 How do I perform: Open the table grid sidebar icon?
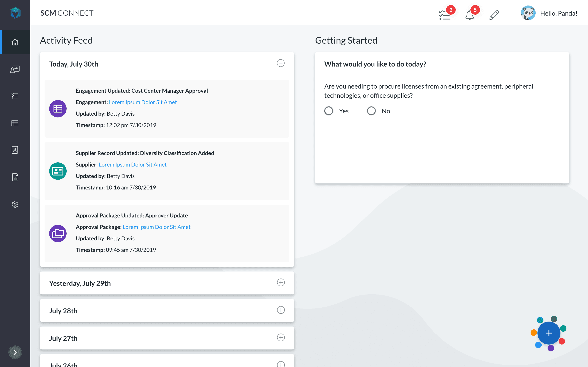coord(15,123)
